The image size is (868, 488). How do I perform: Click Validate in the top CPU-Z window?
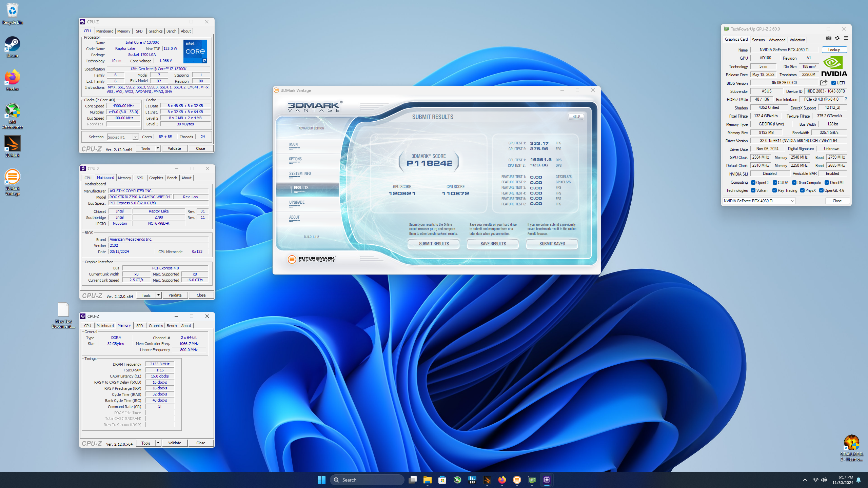tap(174, 148)
